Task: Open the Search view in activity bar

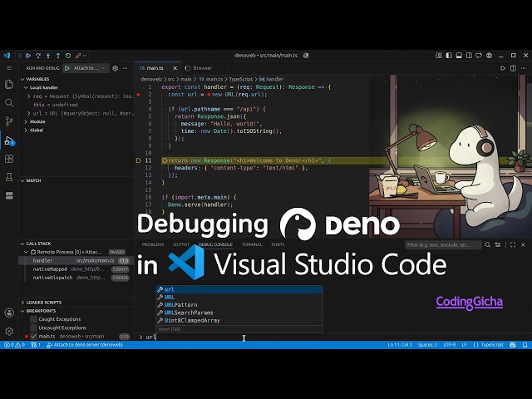Action: 9,103
